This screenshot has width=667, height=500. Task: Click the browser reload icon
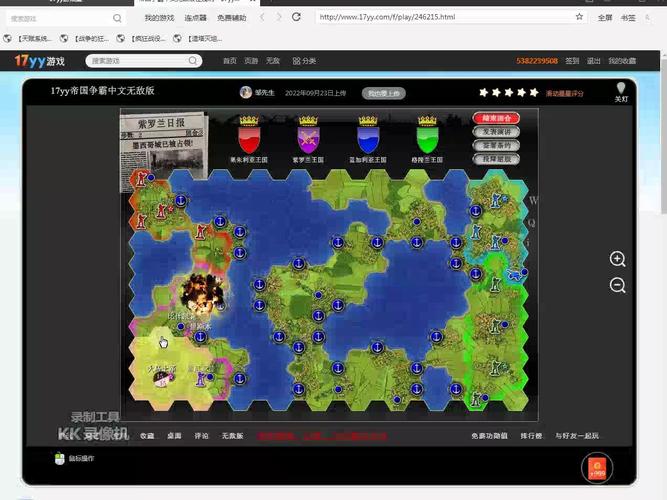coord(296,17)
